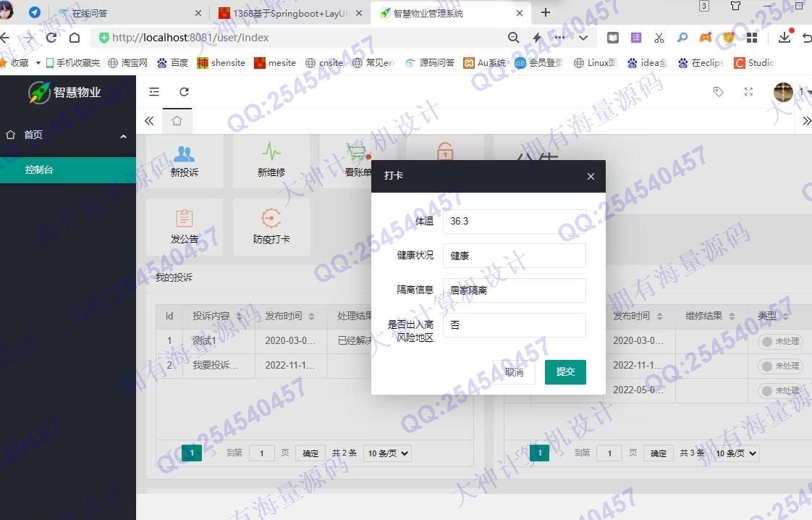Select 控制台 in the sidebar
This screenshot has width=812, height=520.
point(68,170)
